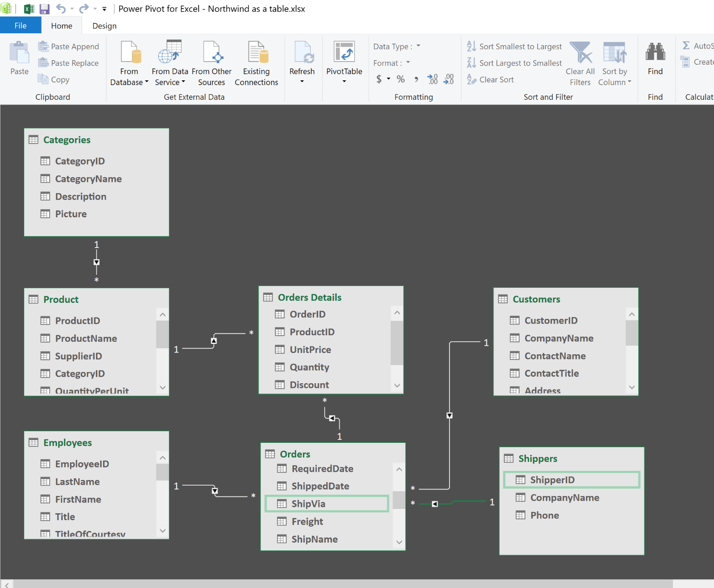Click the Undo arrow
The height and width of the screenshot is (588, 714).
point(61,9)
